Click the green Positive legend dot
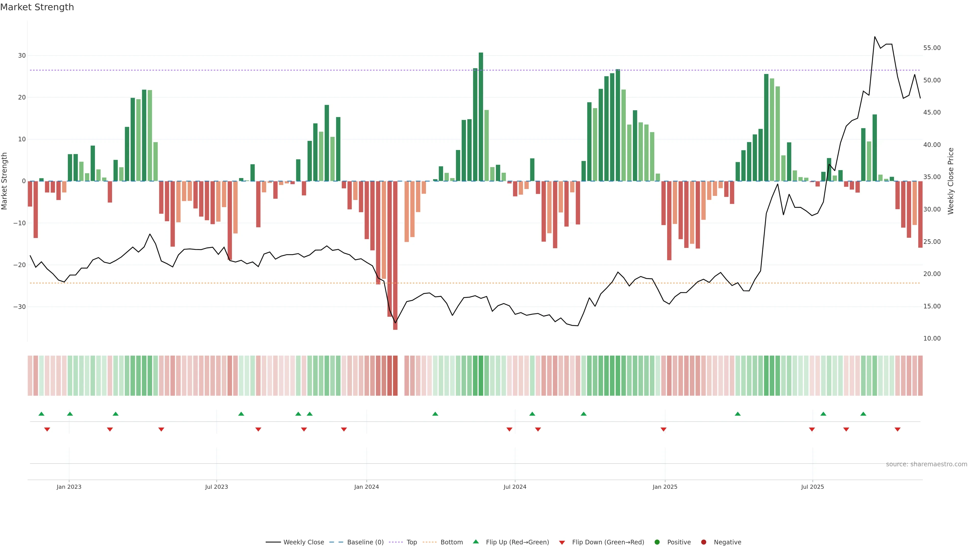The image size is (980, 551). click(657, 542)
